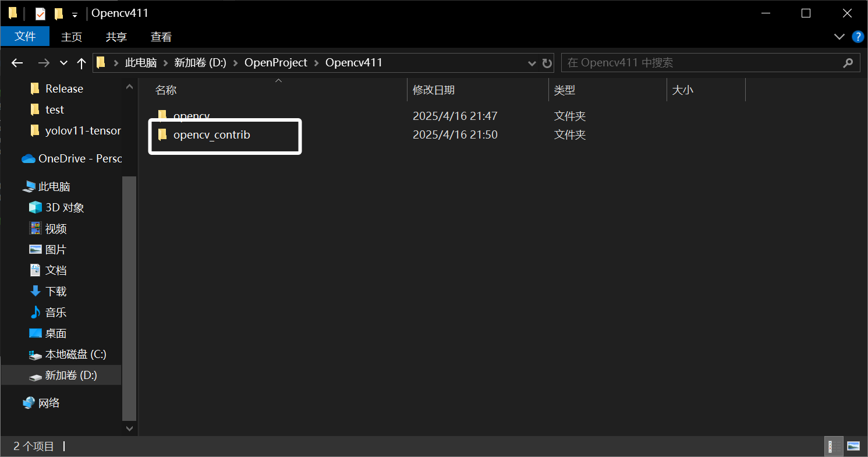The image size is (868, 457).
Task: Switch to the 查看 ribbon tab
Action: [161, 37]
